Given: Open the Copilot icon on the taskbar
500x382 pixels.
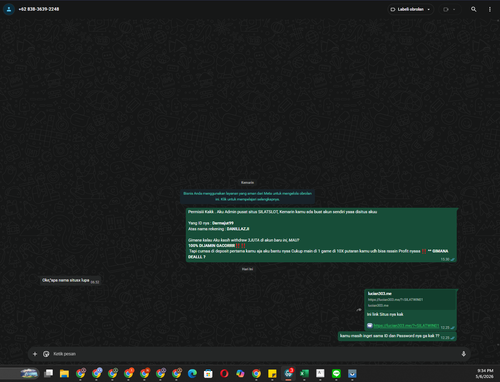Looking at the screenshot, I should tap(240, 374).
